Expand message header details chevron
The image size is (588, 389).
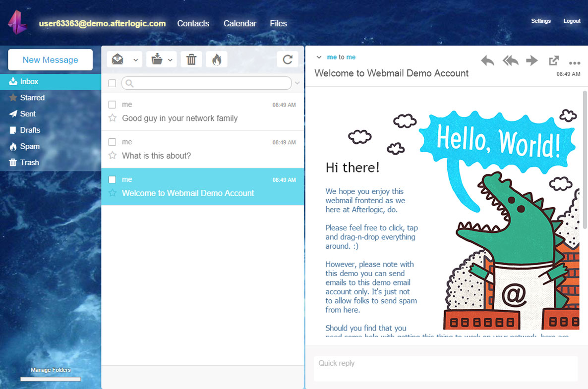pos(319,57)
